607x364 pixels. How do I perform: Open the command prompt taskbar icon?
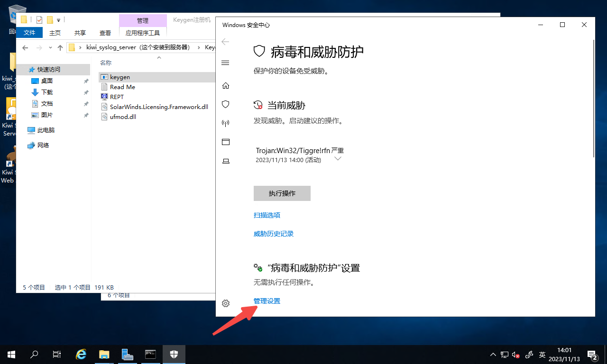tap(150, 354)
